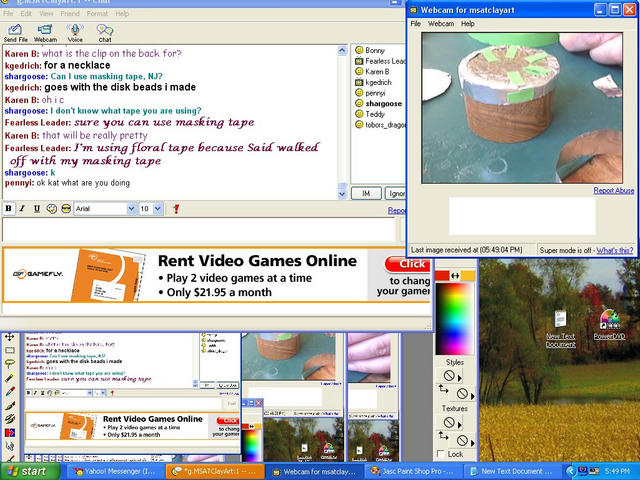Click the What's this? link
The image size is (640, 480).
pos(615,250)
